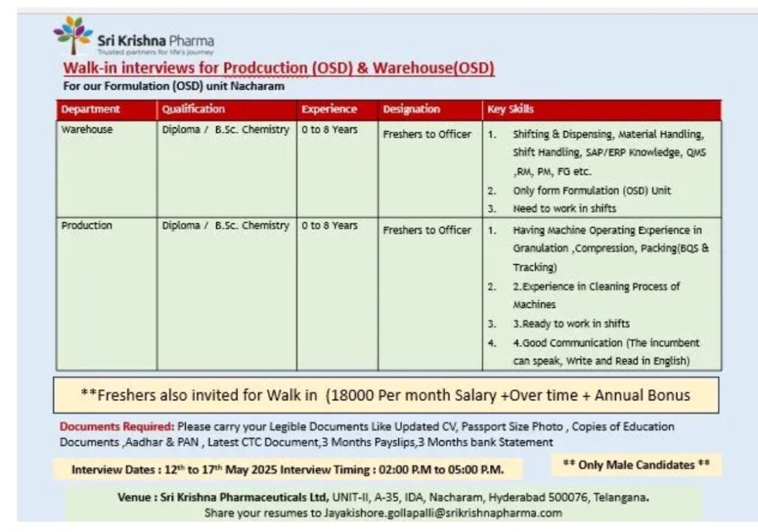758x532 pixels.
Task: Click 'Shifting & Dispensing, Material Handling' skill line
Action: coord(608,135)
